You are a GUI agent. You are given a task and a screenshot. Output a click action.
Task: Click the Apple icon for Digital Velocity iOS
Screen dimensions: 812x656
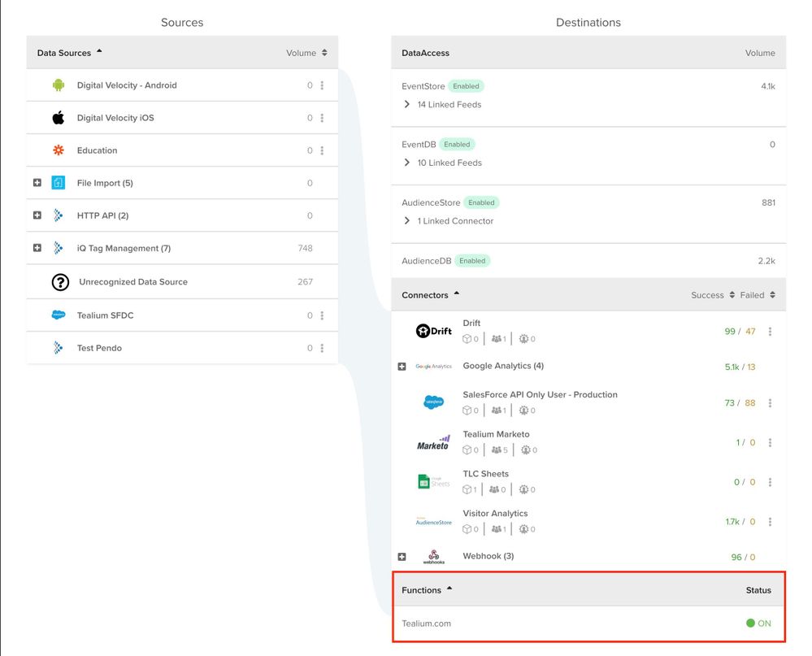58,118
